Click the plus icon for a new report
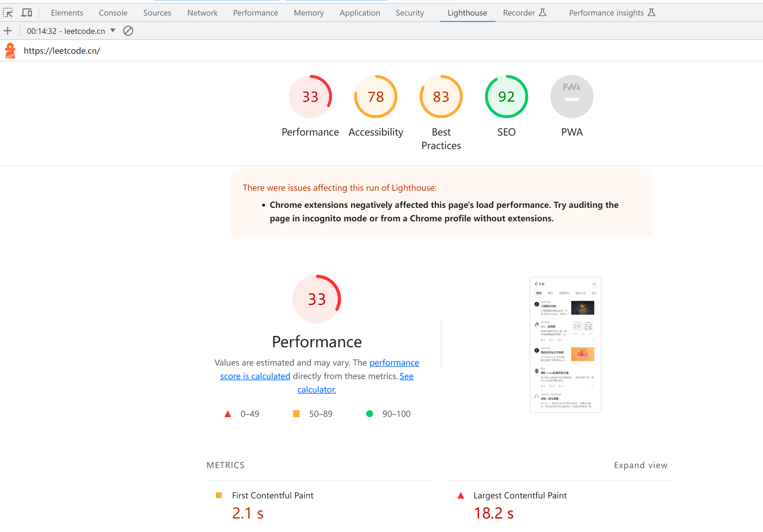Image resolution: width=763 pixels, height=532 pixels. 7,31
